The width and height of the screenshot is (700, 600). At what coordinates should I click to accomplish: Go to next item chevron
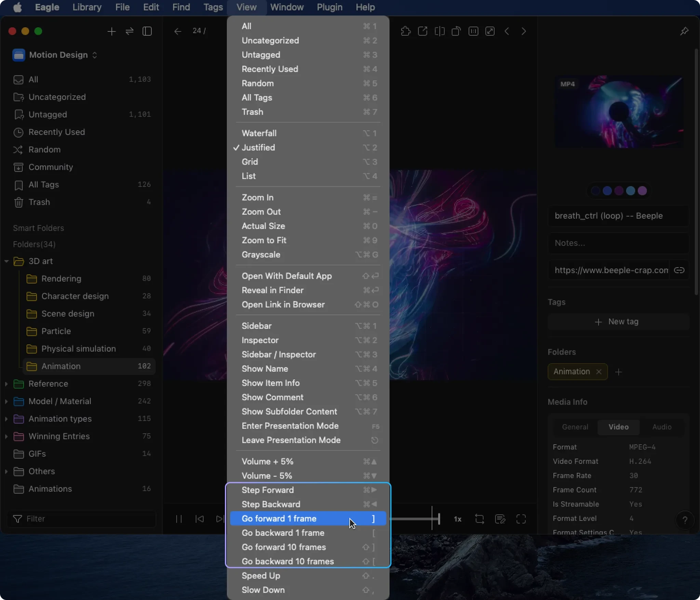[x=524, y=31]
